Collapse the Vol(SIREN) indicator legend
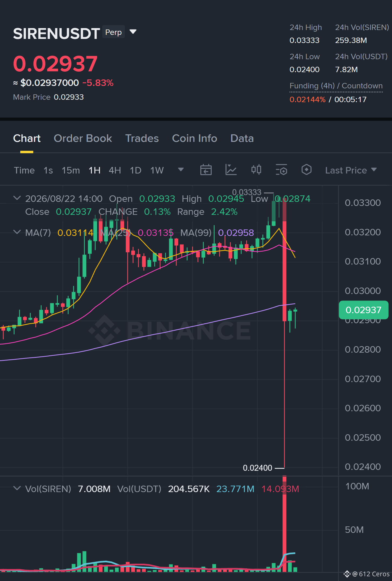This screenshot has height=581, width=392. click(17, 488)
